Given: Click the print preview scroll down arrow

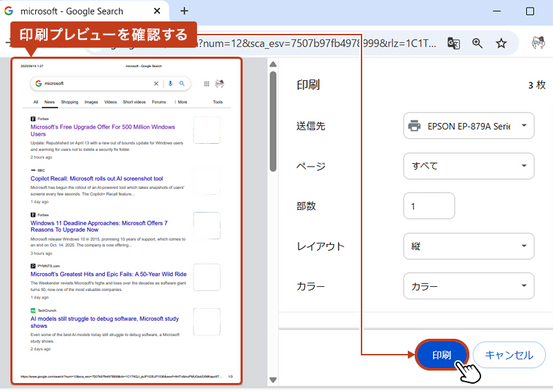Looking at the screenshot, I should point(273,380).
